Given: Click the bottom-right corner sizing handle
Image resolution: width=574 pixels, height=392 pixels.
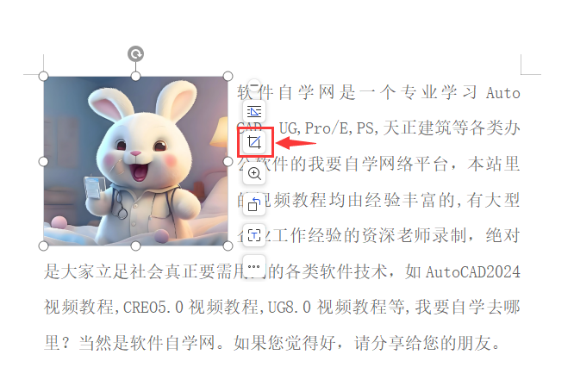Looking at the screenshot, I should [x=228, y=246].
